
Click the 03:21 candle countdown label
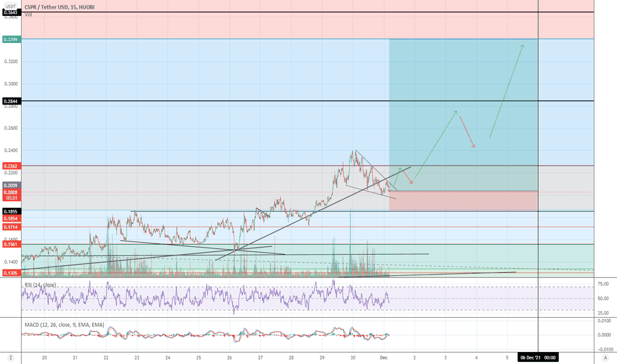point(11,198)
